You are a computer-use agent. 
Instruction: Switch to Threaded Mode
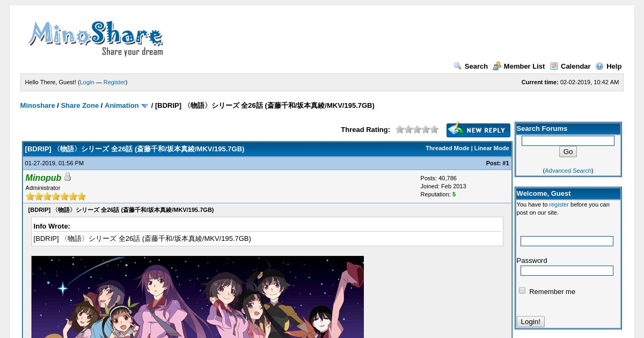pos(447,148)
